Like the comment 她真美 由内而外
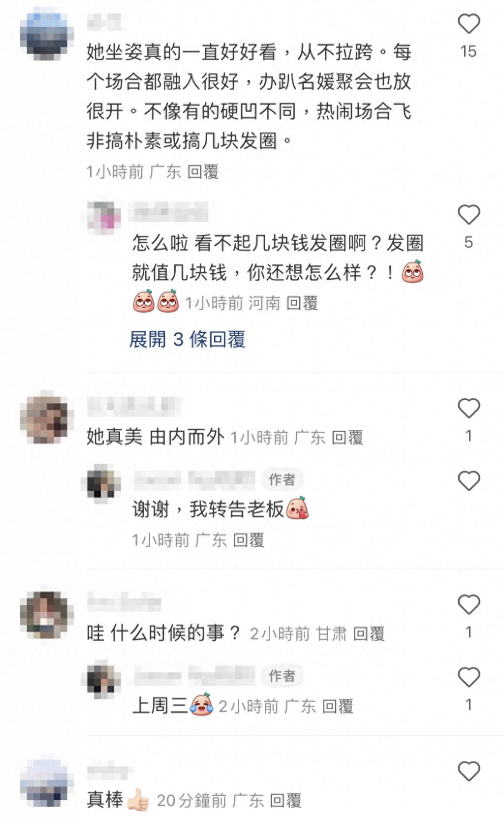This screenshot has height=826, width=504. (469, 409)
